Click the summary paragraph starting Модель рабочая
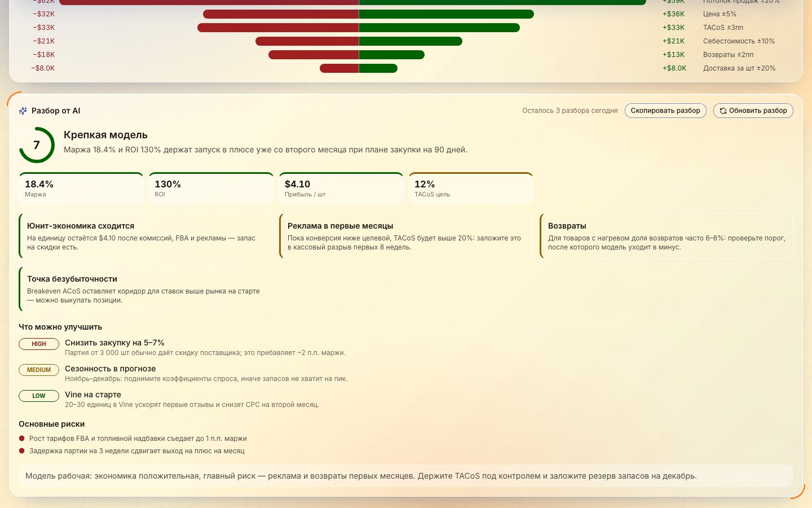812x508 pixels. [x=406, y=476]
